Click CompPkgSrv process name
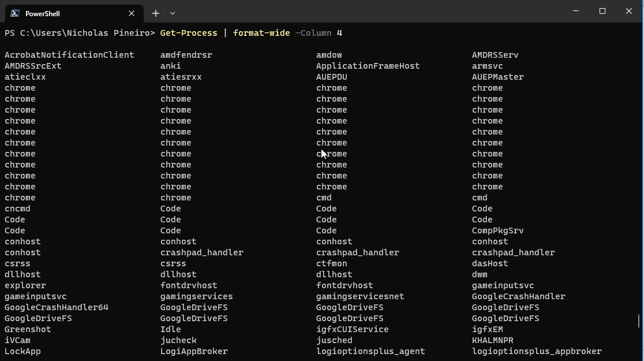The width and height of the screenshot is (644, 361). (x=497, y=230)
